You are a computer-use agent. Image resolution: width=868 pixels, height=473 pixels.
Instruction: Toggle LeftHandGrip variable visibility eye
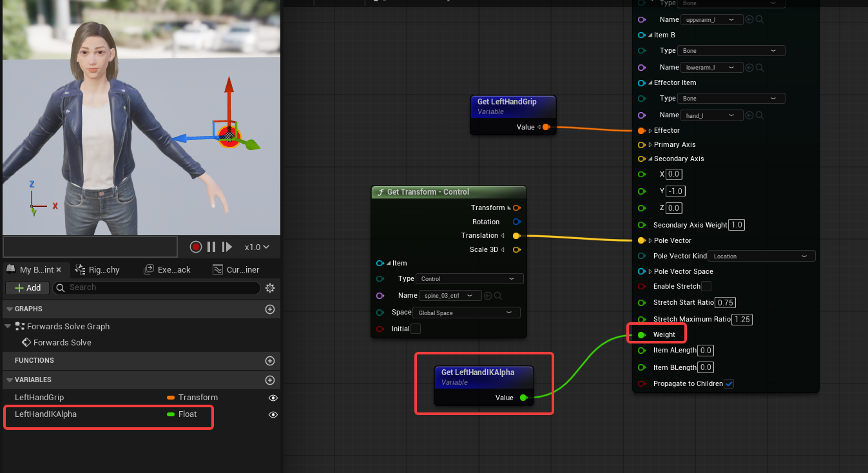tap(273, 398)
